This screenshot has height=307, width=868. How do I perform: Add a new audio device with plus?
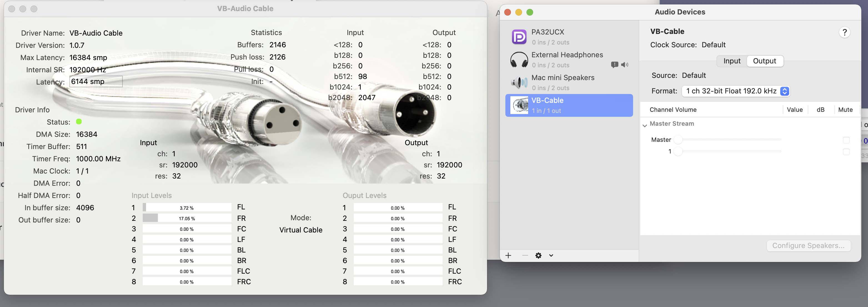click(508, 255)
